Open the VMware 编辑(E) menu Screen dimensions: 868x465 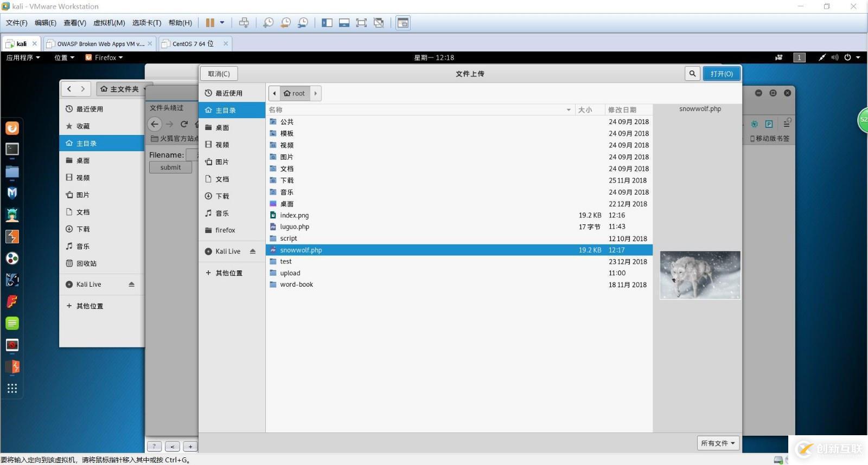click(x=46, y=23)
